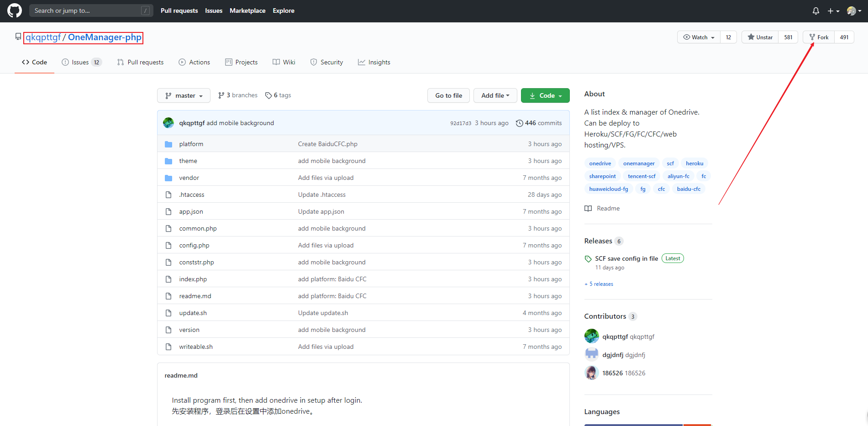Open the add mobile background commit message
The height and width of the screenshot is (426, 868).
(x=240, y=123)
